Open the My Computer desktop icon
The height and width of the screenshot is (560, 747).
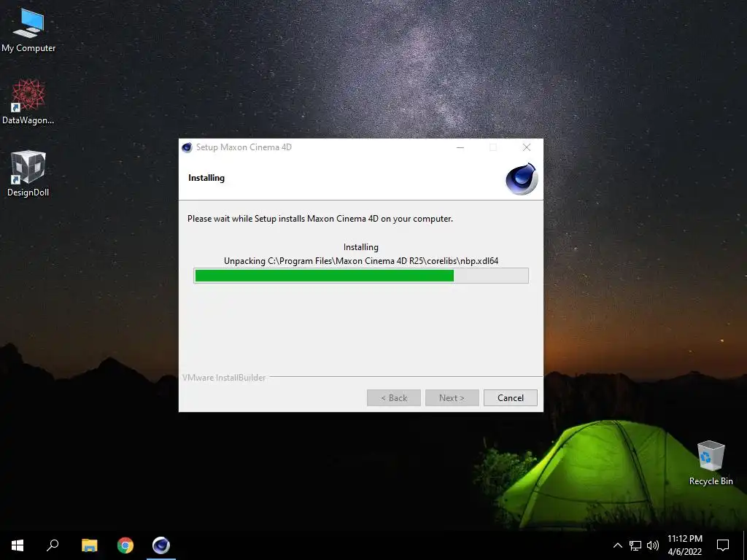click(28, 31)
